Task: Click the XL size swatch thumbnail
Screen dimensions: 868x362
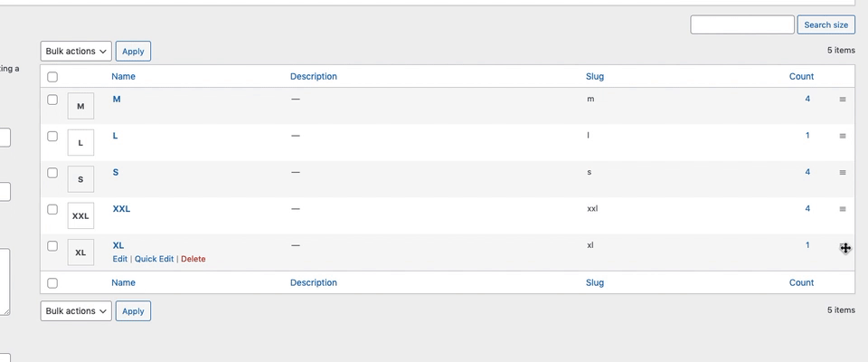Action: [80, 252]
